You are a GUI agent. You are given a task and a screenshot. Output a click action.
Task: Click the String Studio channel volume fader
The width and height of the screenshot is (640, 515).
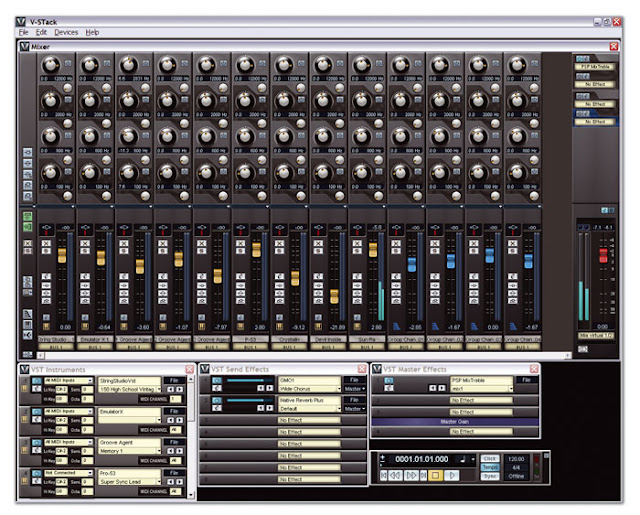point(62,255)
